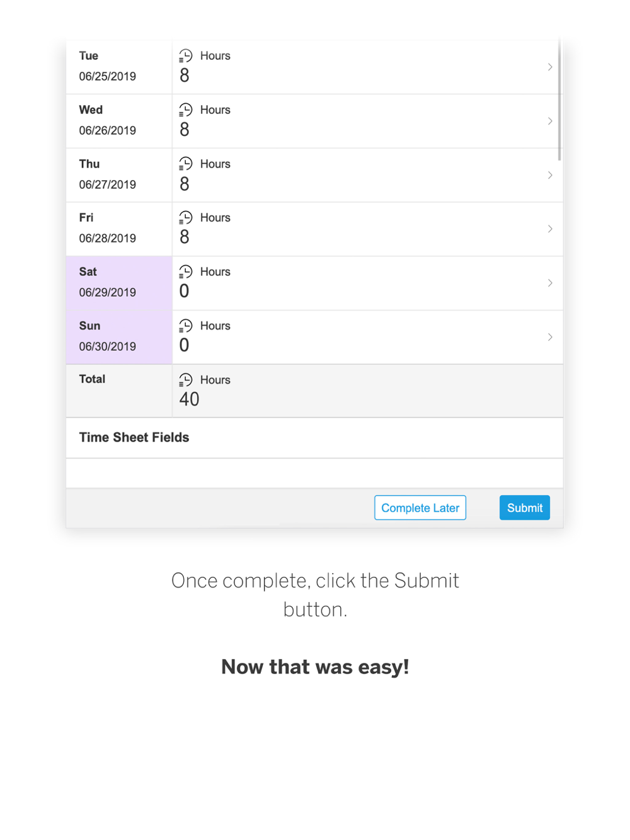This screenshot has width=630, height=840.
Task: Click the clock icon in Sunday's row
Action: click(185, 326)
